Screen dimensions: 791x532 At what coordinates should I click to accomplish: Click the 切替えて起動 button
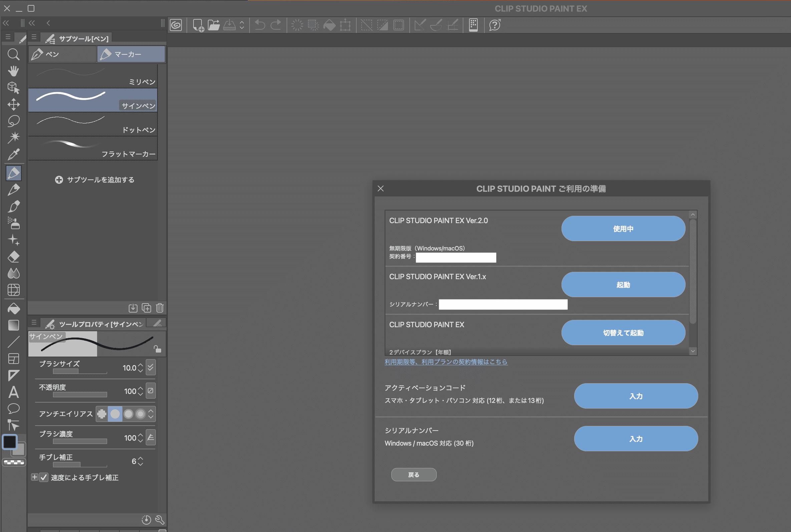pyautogui.click(x=623, y=333)
